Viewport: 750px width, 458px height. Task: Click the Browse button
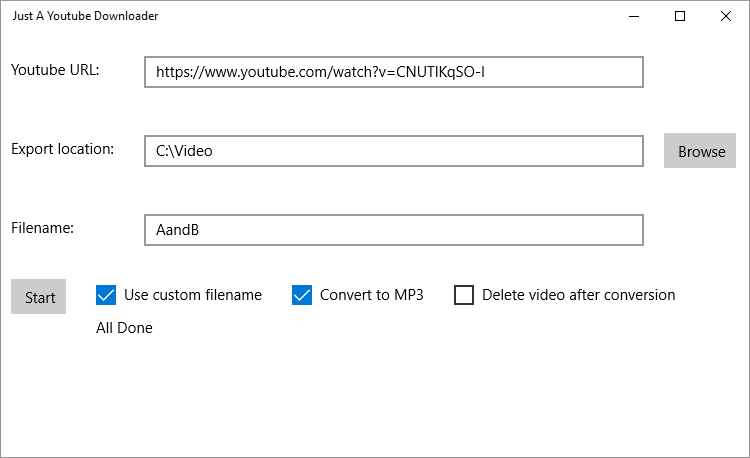click(x=701, y=151)
